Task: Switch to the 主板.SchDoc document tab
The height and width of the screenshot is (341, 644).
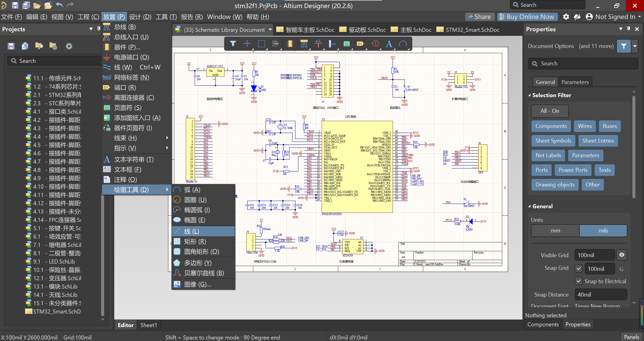Action: tap(410, 30)
